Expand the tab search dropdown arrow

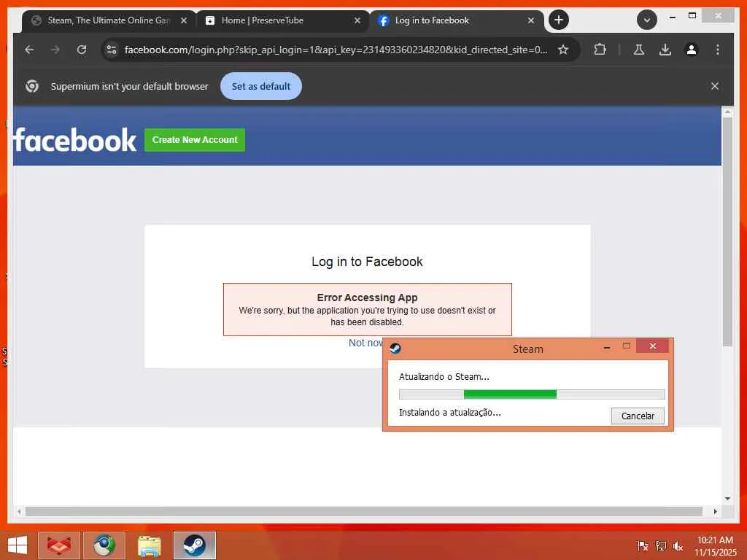coord(647,20)
